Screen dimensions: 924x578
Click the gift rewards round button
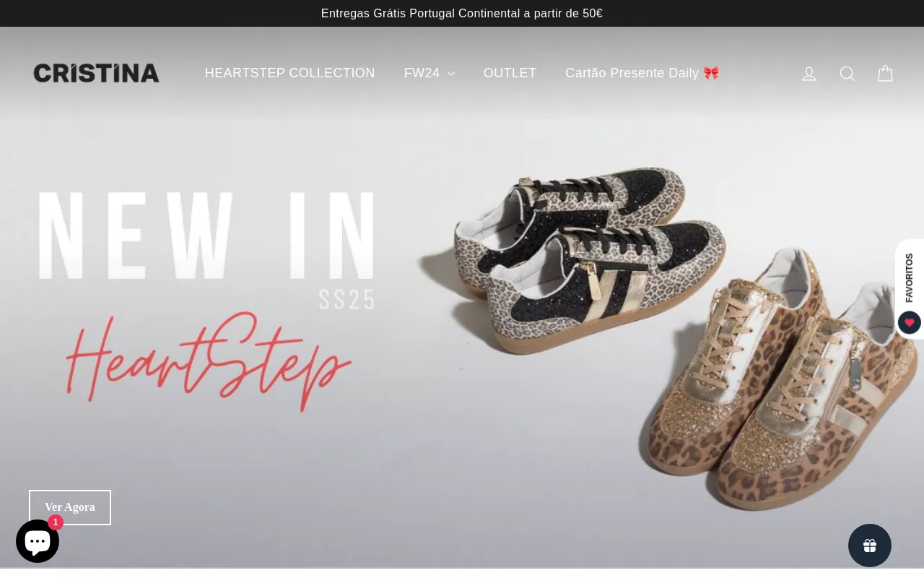870,545
